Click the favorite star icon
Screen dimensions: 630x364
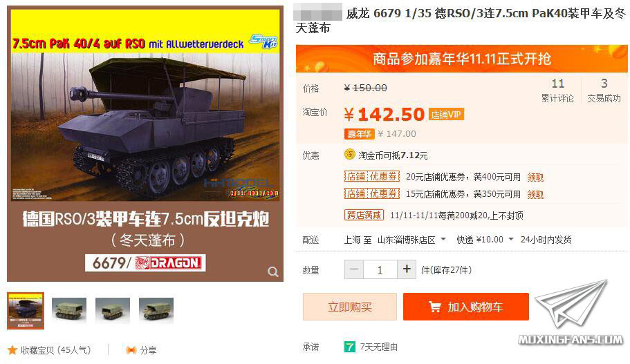point(12,350)
